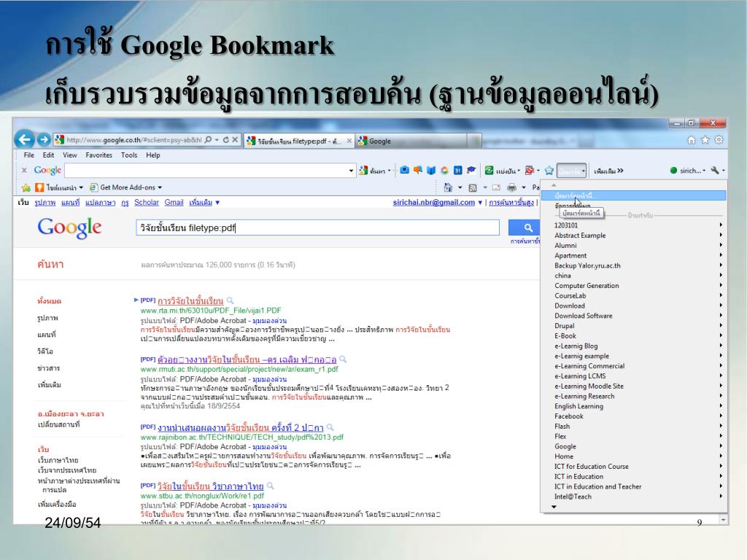Click the refresh icon in address bar

[226, 140]
